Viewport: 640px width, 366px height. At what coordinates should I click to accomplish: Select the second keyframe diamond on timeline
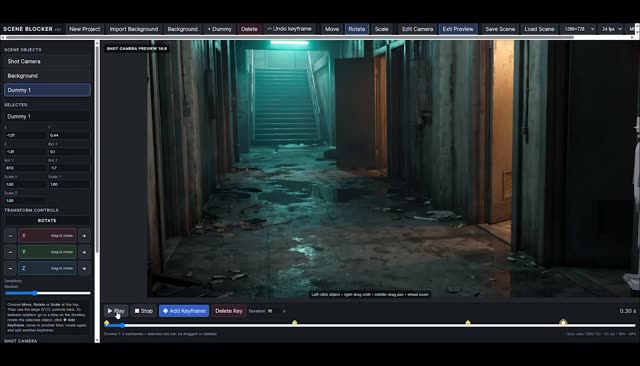294,323
